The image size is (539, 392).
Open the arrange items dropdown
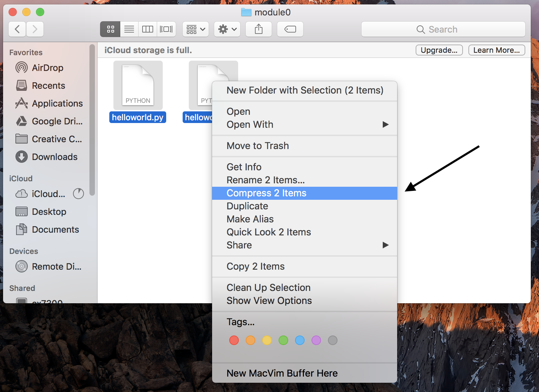click(196, 29)
